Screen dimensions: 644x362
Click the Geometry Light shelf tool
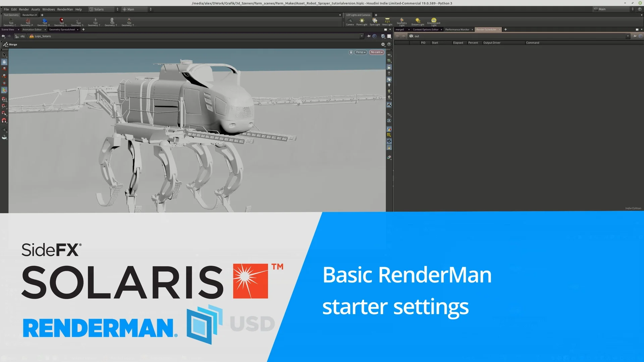[x=401, y=22]
